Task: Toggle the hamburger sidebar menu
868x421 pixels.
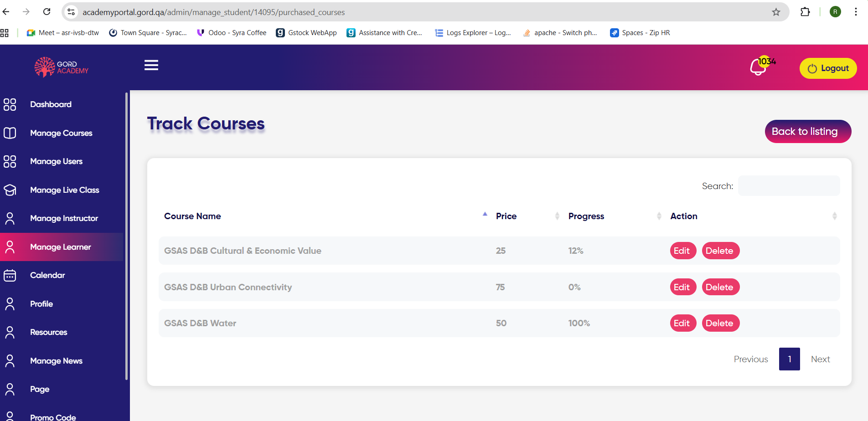Action: click(151, 65)
